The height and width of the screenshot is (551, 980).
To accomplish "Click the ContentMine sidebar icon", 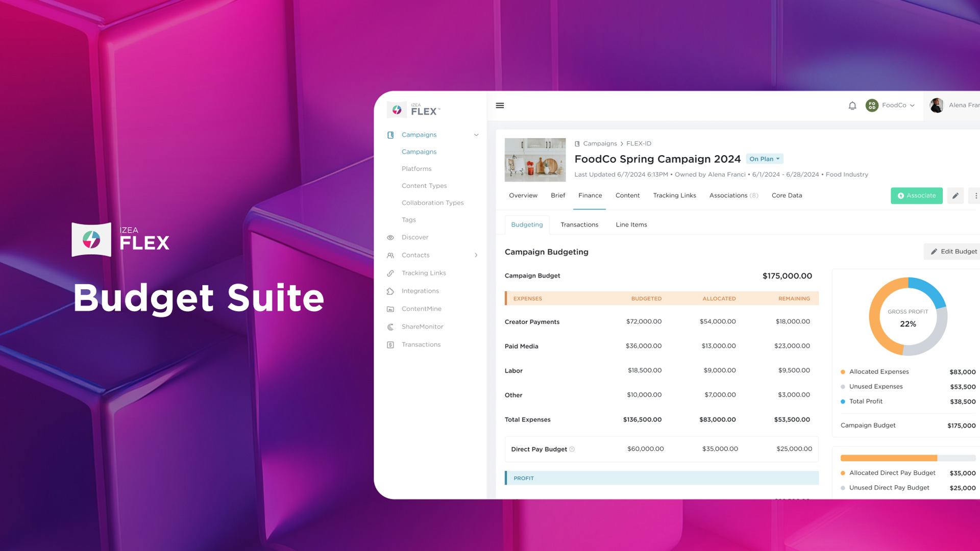I will tap(390, 309).
